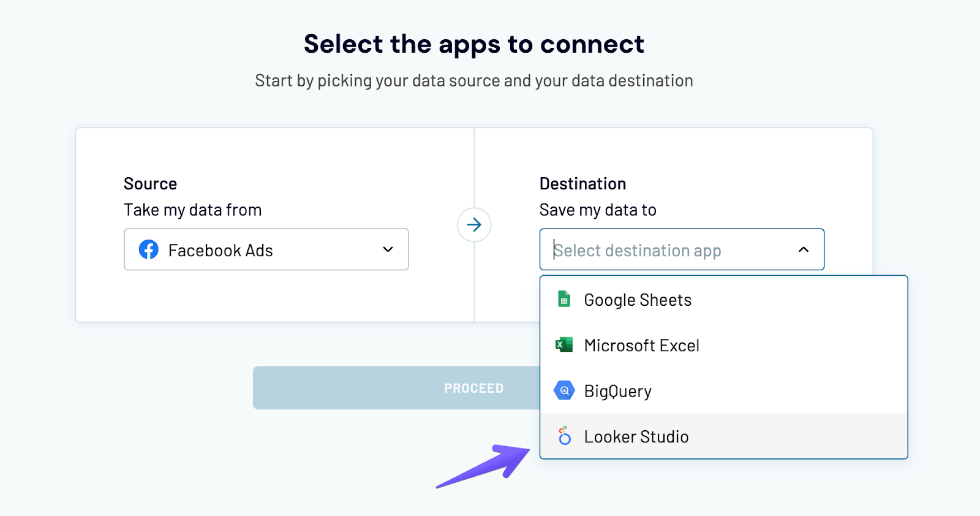Click the Google Sheets green icon

[564, 300]
